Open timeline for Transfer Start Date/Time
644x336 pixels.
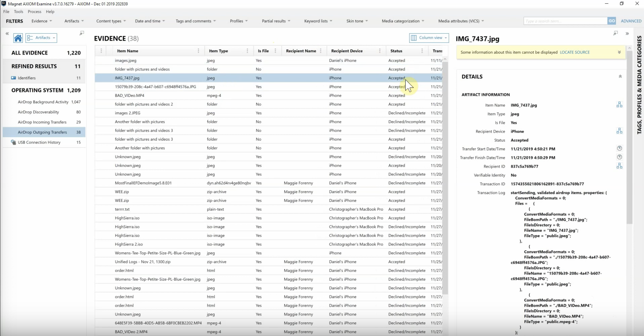pyautogui.click(x=619, y=148)
